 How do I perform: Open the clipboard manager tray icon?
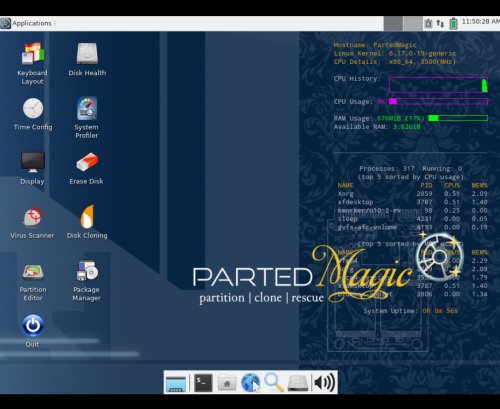[x=428, y=24]
